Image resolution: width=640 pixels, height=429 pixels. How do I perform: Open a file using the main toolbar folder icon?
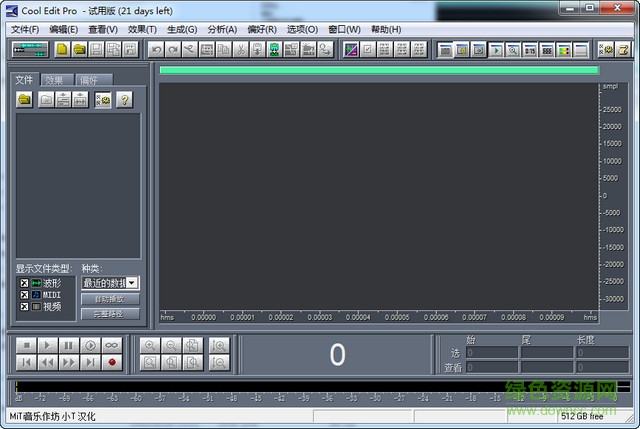click(79, 49)
